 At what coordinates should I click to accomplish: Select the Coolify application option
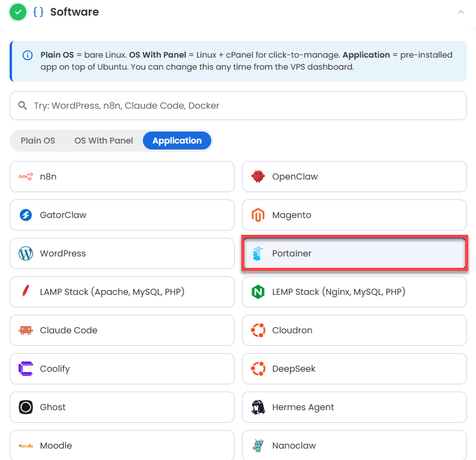122,369
